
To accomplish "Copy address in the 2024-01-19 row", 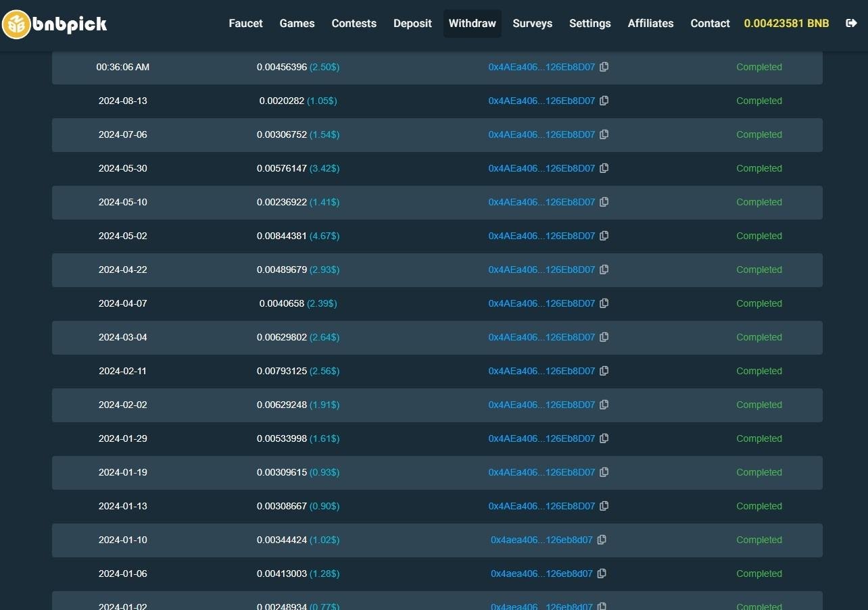I will (x=604, y=472).
